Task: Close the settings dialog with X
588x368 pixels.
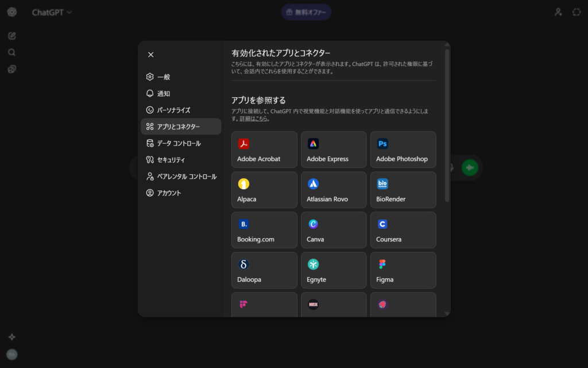Action: pos(150,55)
